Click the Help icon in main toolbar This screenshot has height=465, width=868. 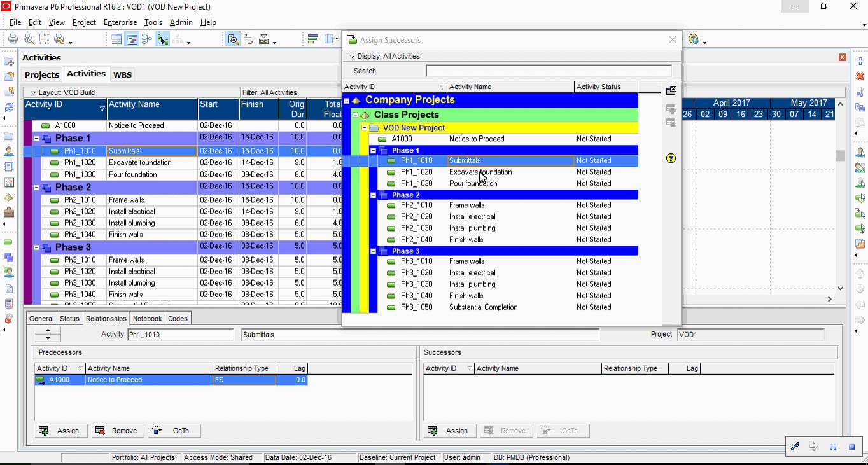694,39
